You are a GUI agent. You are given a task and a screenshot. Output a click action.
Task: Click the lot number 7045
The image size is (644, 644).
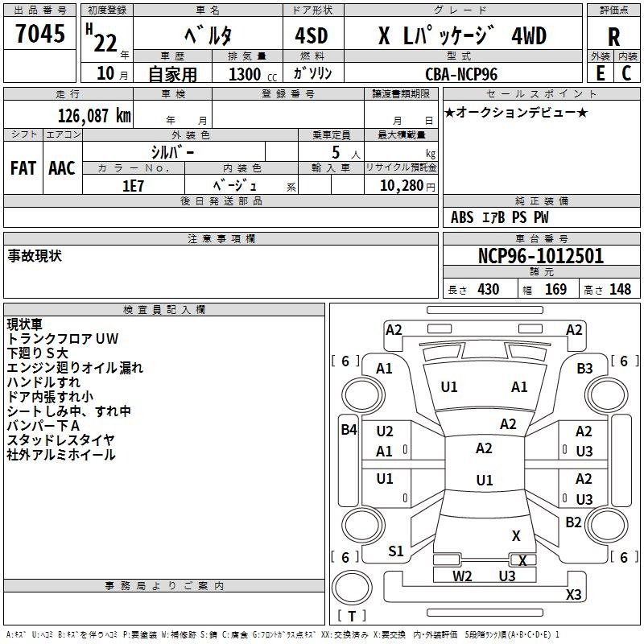click(40, 35)
